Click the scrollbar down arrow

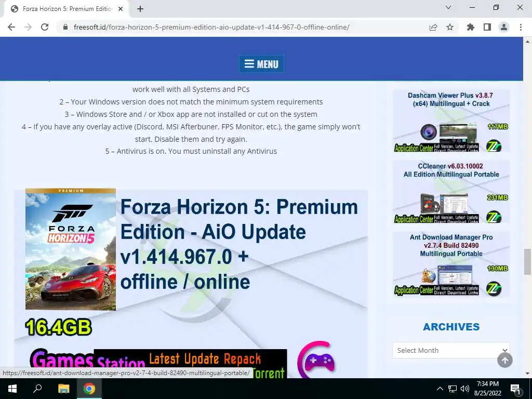pos(527,374)
